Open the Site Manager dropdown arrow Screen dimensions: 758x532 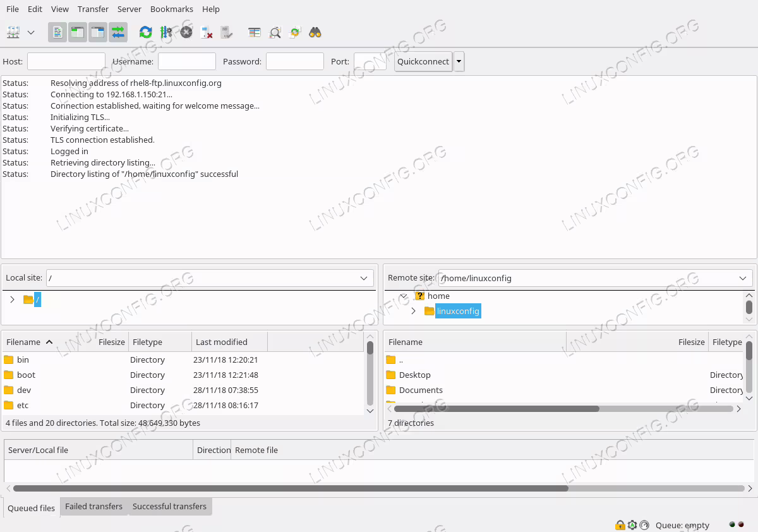click(31, 32)
